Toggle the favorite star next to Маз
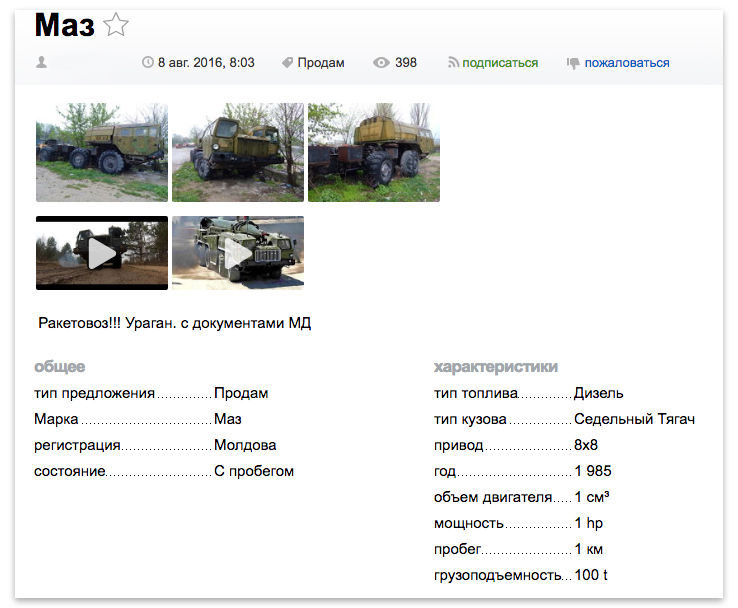Screen dimensions: 738x608 pyautogui.click(x=116, y=26)
